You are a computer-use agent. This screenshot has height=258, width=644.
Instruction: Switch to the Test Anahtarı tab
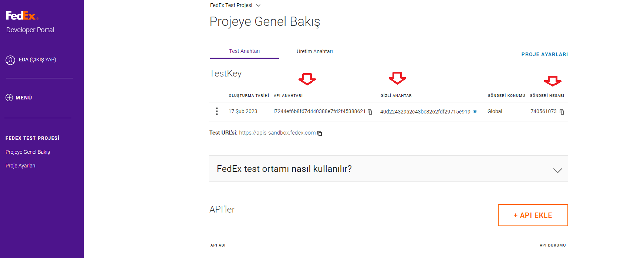click(244, 51)
